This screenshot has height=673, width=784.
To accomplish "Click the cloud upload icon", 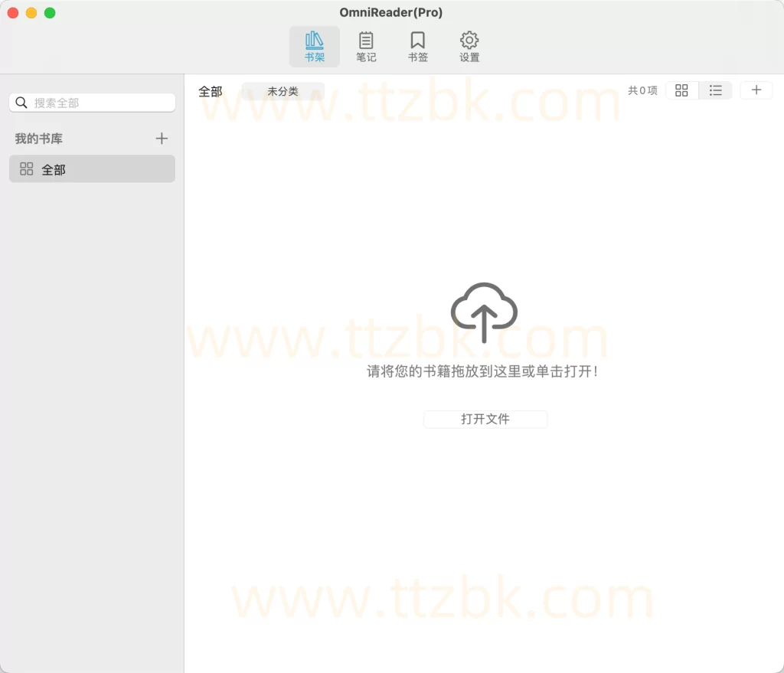I will [484, 312].
